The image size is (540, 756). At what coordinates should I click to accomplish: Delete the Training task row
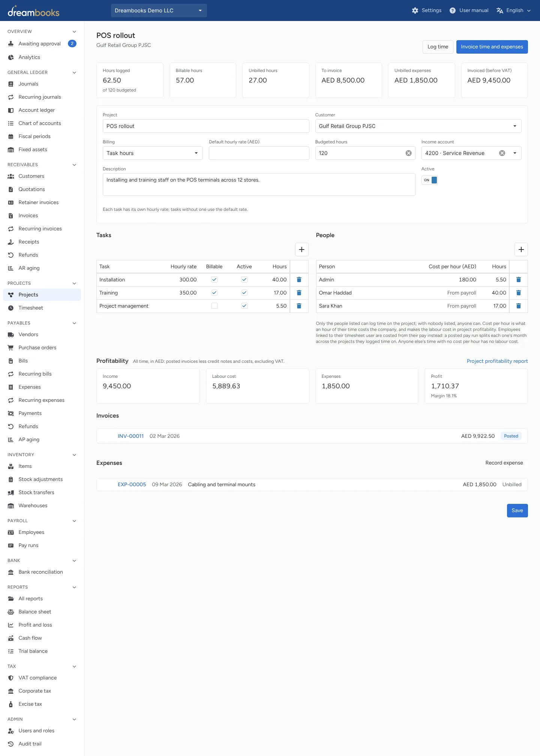(x=299, y=293)
